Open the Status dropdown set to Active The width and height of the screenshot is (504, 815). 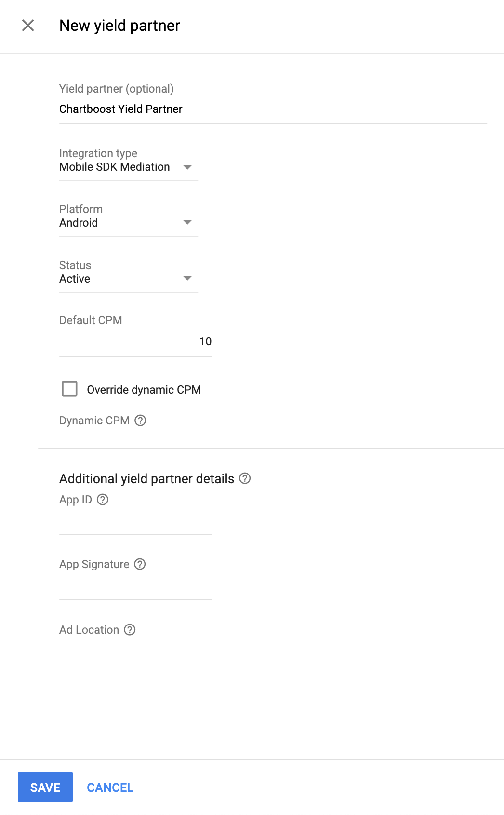point(128,279)
